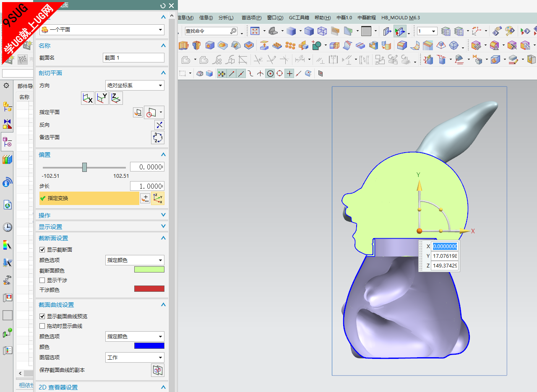This screenshot has height=392, width=537.
Task: Click the Clip Section toggle icon in toolbar
Action: 400,31
